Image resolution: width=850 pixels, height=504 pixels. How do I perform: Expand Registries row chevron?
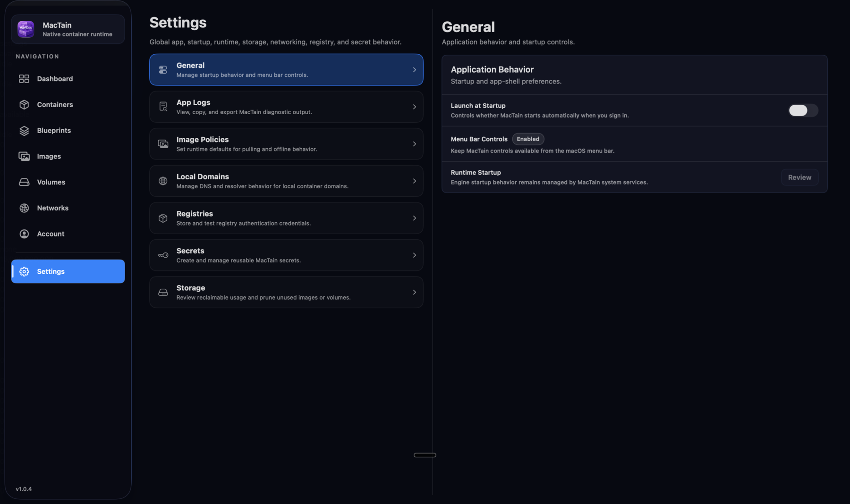pyautogui.click(x=414, y=218)
